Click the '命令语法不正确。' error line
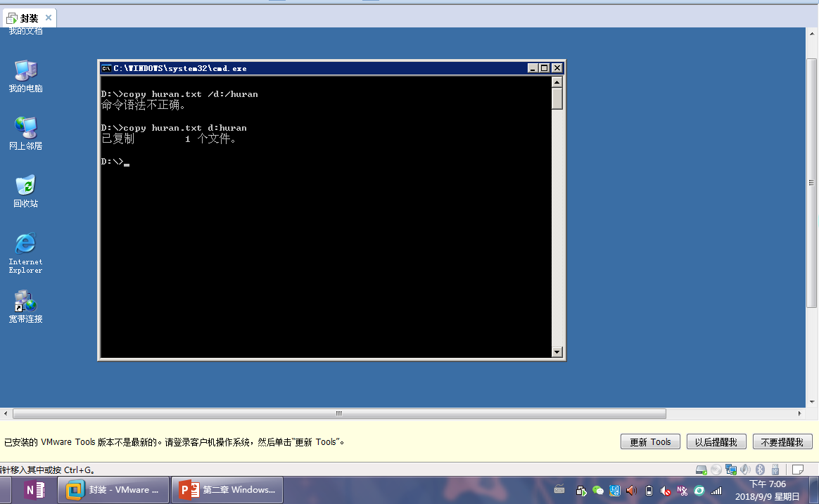819x504 pixels. tap(144, 105)
